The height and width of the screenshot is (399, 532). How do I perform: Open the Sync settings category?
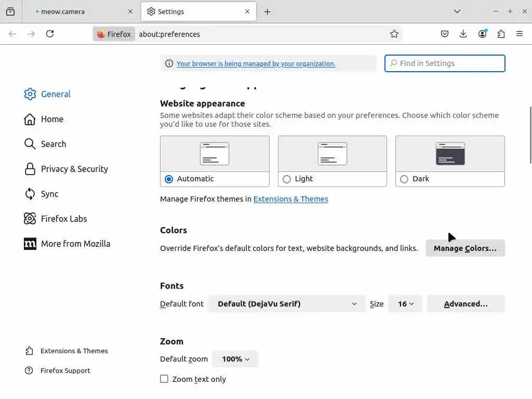point(42,194)
